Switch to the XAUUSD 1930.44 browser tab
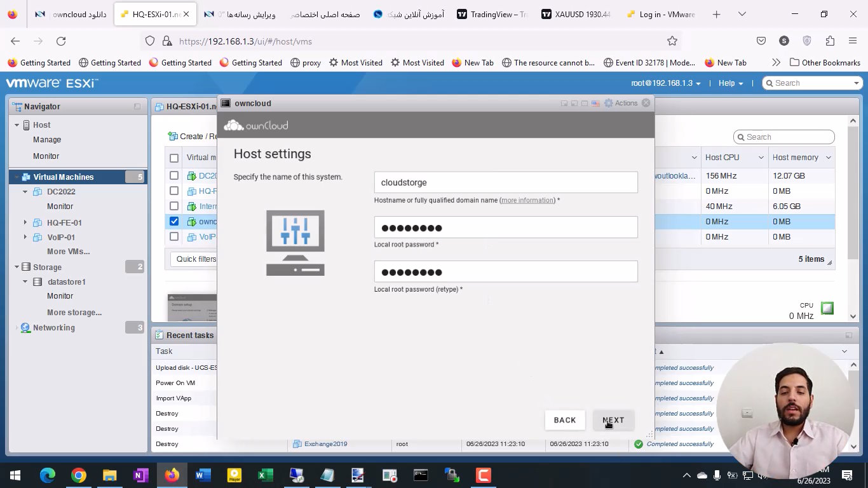 pos(576,14)
